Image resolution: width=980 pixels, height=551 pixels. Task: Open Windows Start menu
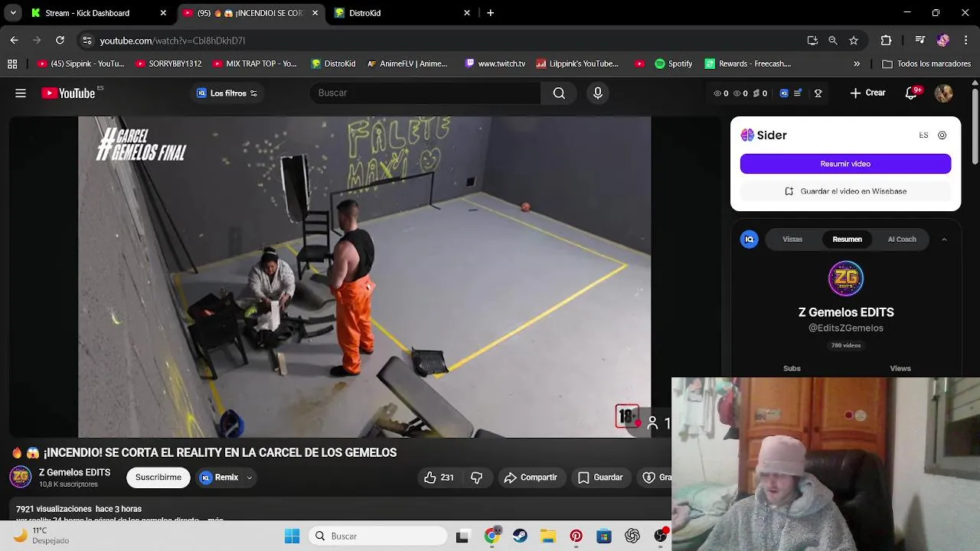pos(292,536)
